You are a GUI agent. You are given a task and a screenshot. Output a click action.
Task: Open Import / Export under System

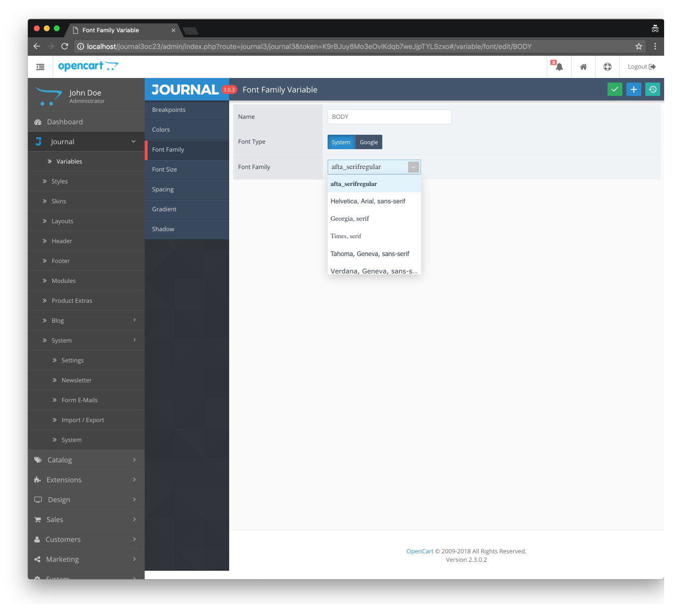click(x=86, y=420)
